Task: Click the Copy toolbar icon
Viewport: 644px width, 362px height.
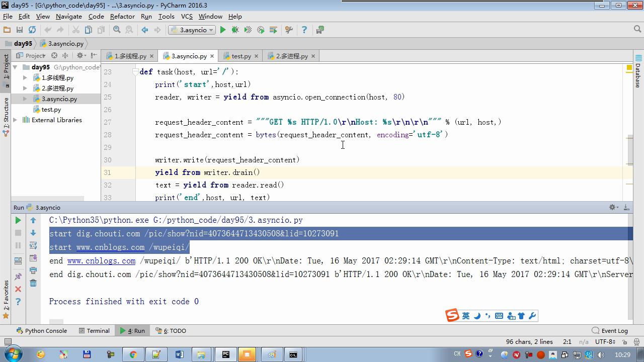Action: tap(89, 30)
